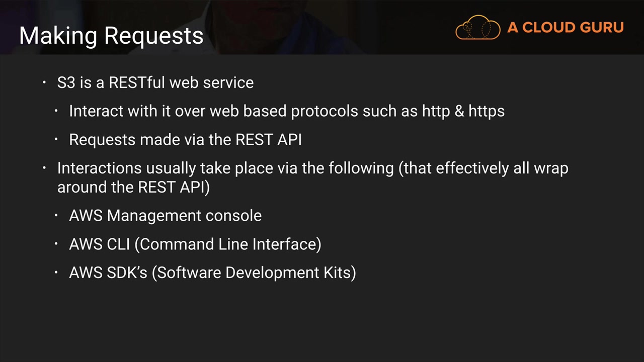The width and height of the screenshot is (644, 362).
Task: Click the "(Software Development Kits)" parenthetical
Action: [254, 273]
